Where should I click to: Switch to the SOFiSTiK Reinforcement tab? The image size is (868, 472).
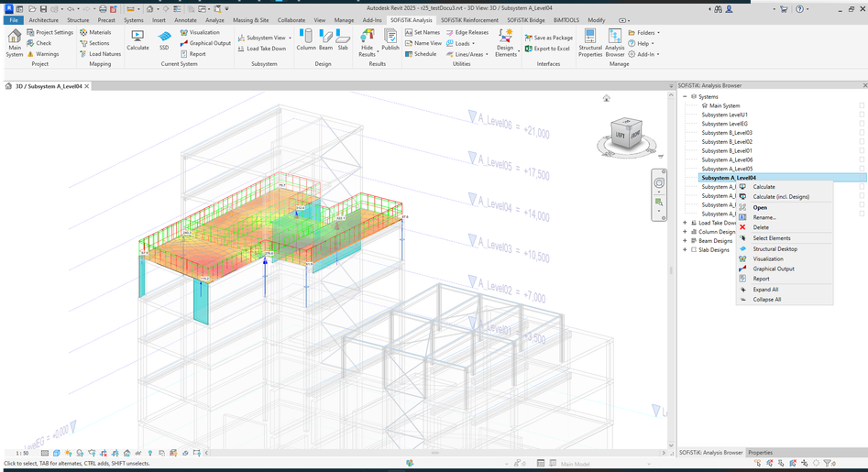(x=469, y=20)
